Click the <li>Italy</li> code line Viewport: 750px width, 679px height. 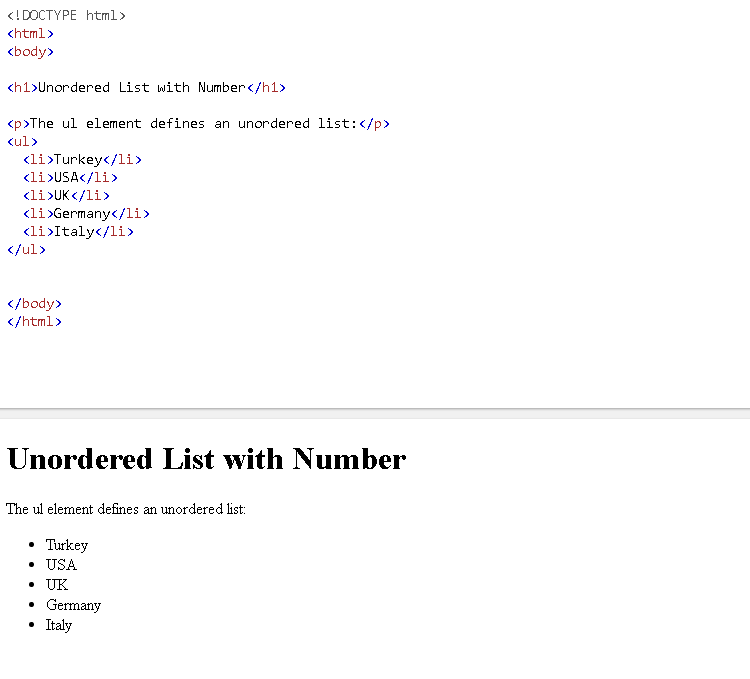click(78, 232)
